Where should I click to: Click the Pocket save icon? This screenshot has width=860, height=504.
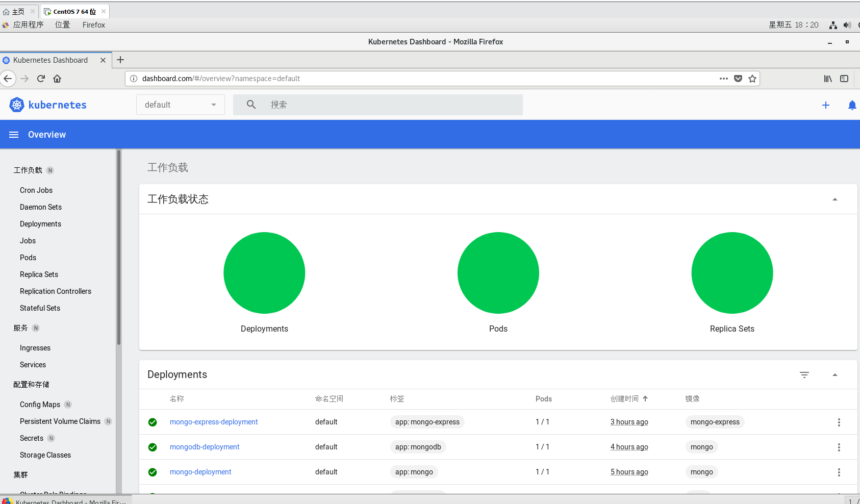[738, 79]
